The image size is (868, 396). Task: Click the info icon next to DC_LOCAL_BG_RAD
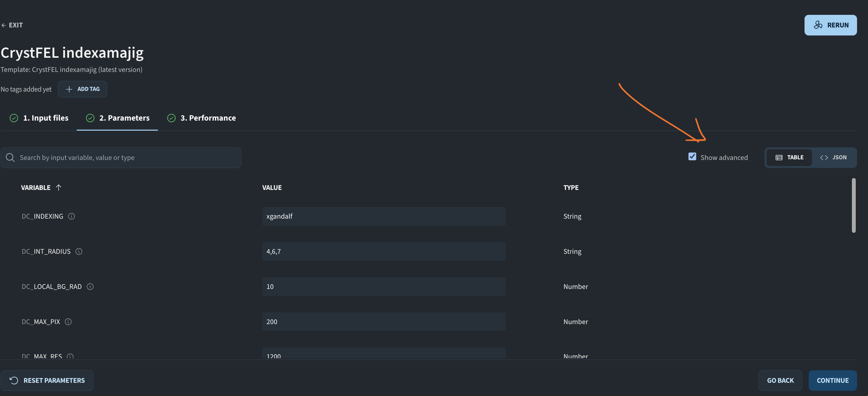pyautogui.click(x=90, y=286)
